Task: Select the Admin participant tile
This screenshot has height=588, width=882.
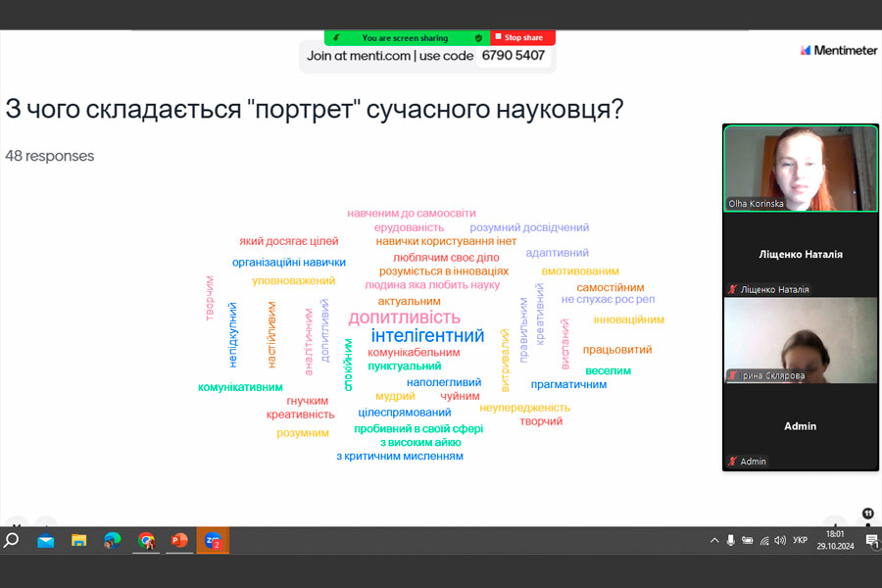Action: [x=800, y=426]
